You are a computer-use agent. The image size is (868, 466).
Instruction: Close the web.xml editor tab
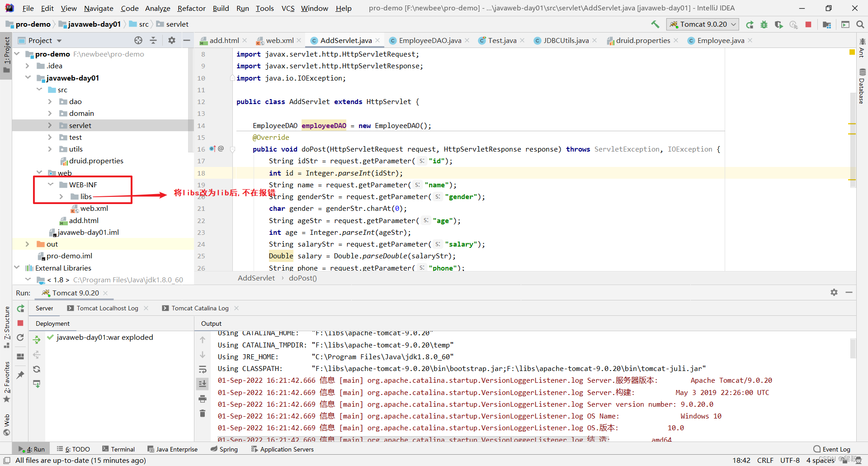click(x=299, y=40)
